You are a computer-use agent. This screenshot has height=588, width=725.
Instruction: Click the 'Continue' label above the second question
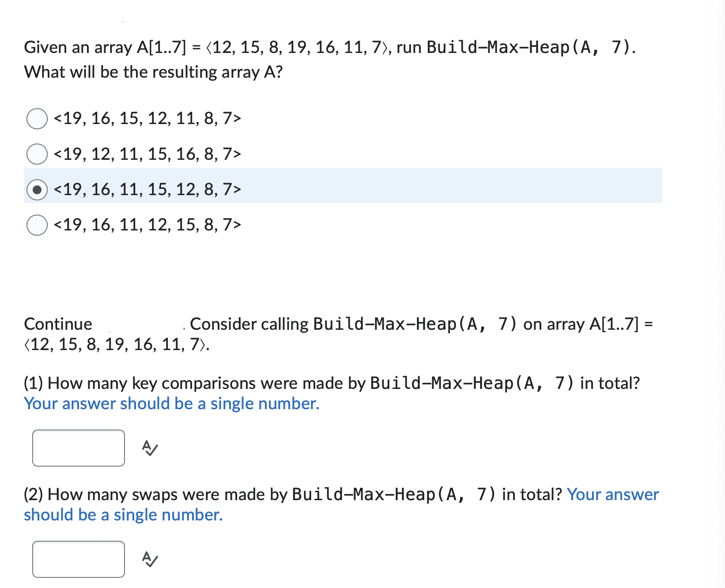[x=58, y=324]
